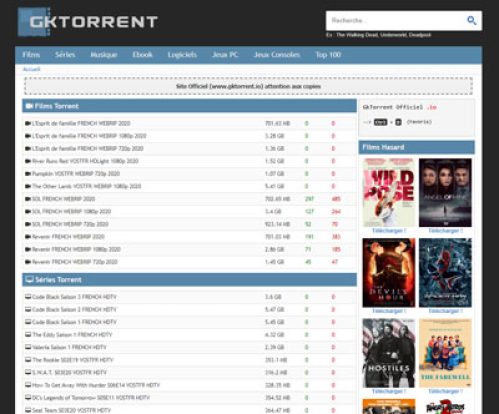This screenshot has height=414, width=499.
Task: Click Télécharger under Angel of Mine
Action: pos(445,231)
